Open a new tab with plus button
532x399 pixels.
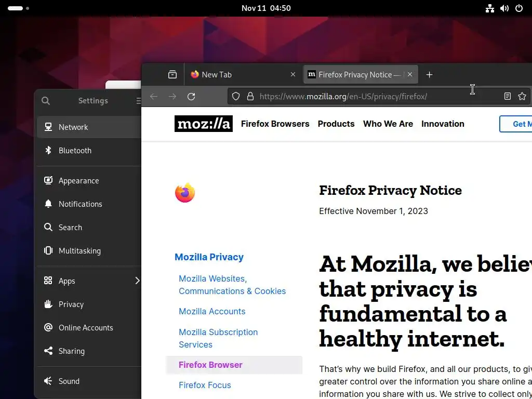[429, 75]
